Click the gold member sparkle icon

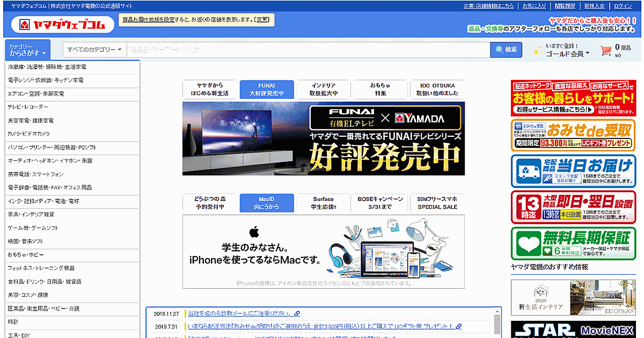click(x=537, y=50)
